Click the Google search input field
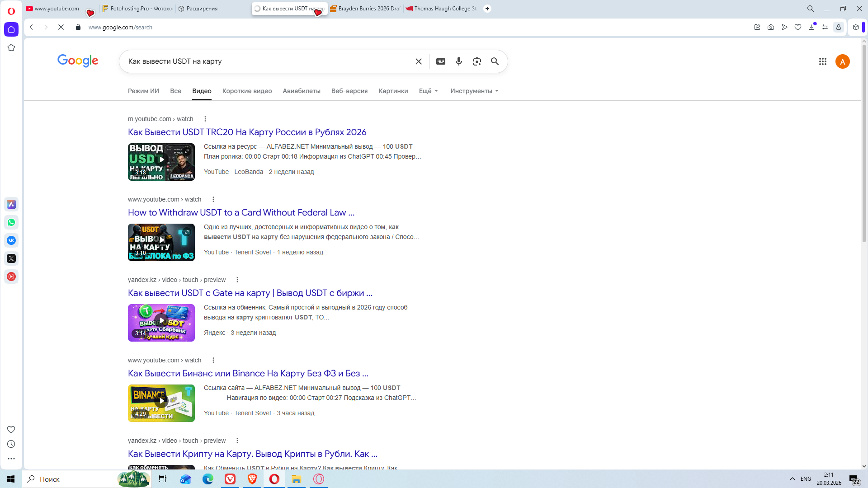 [267, 61]
